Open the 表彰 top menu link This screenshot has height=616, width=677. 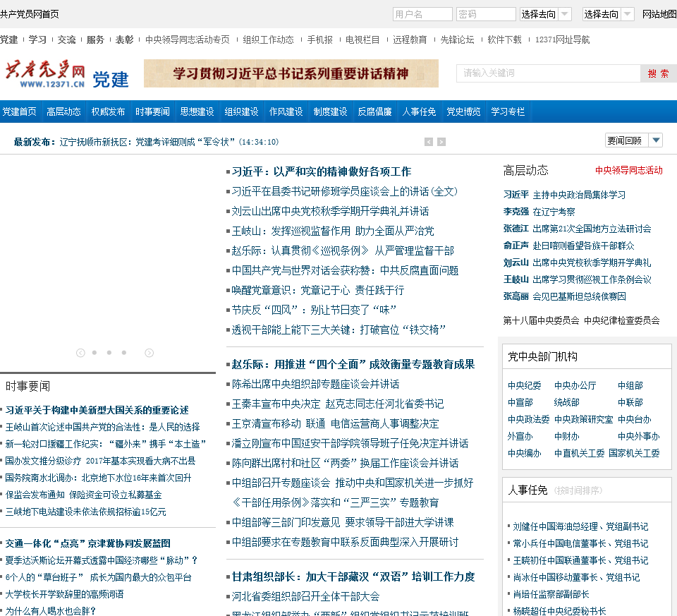(x=124, y=40)
